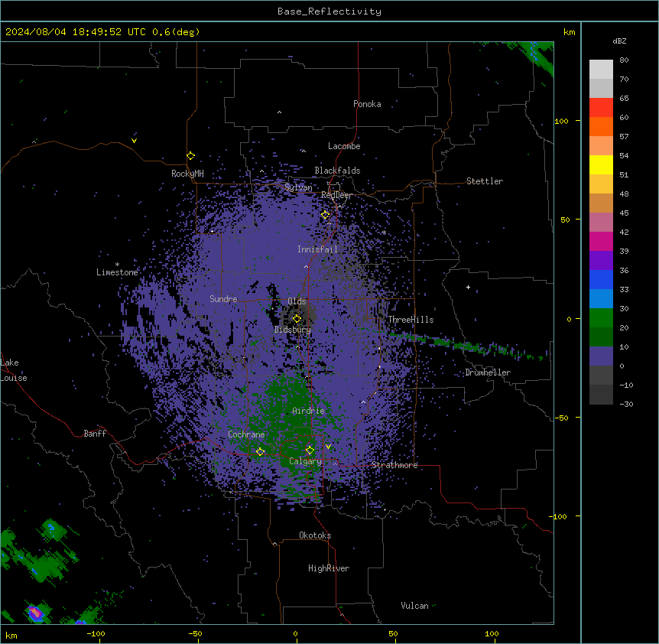Screen dimensions: 659x644
Task: Pick the light gray 70-80 dBZ legend swatch
Action: coord(601,70)
